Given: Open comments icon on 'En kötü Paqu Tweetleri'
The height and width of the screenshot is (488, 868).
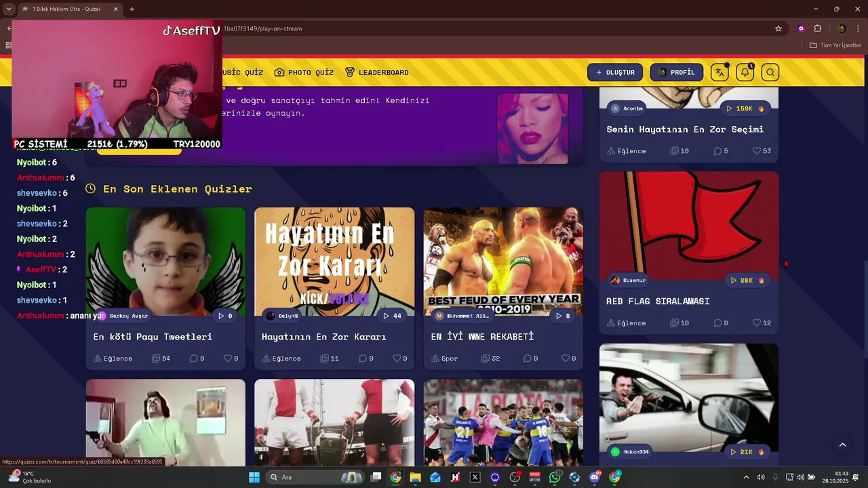Looking at the screenshot, I should click(x=193, y=359).
